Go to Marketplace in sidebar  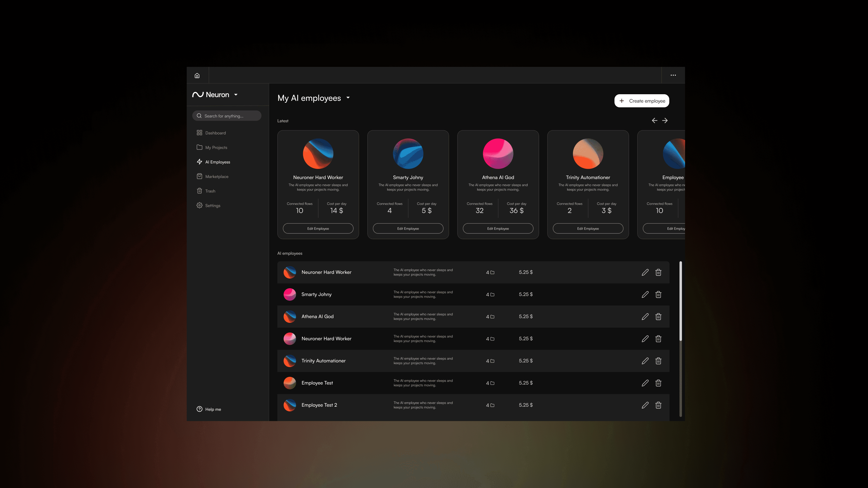217,176
